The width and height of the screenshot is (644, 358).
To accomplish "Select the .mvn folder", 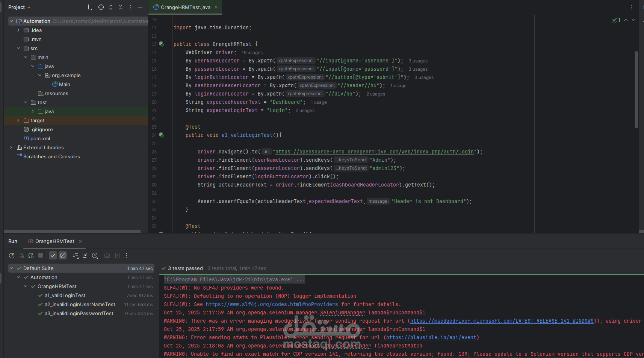I will click(x=33, y=39).
